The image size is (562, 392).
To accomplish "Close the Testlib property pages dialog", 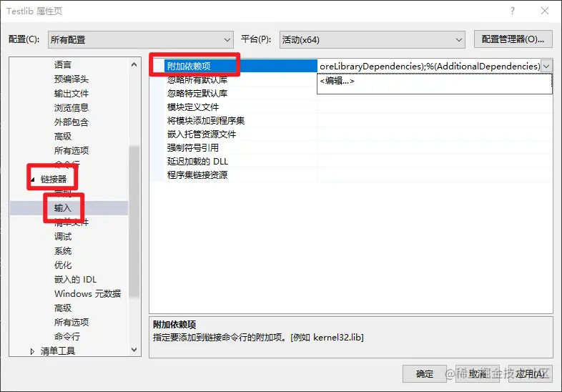I will click(545, 11).
